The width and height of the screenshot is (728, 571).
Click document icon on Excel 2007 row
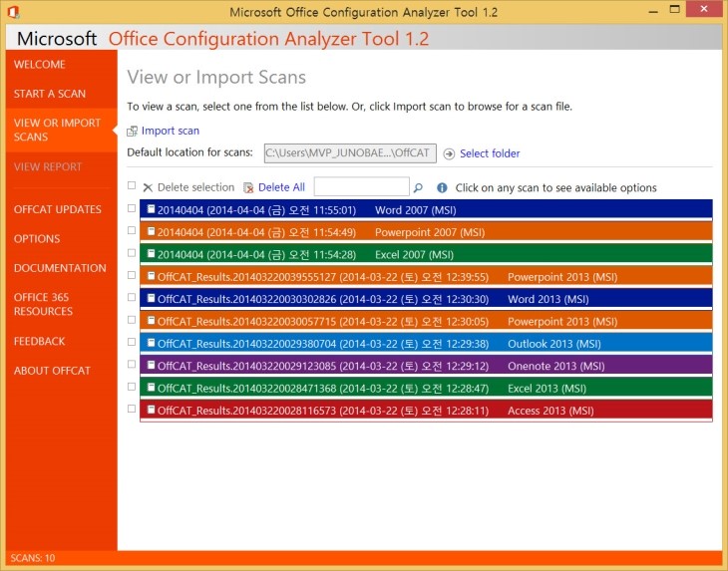151,253
